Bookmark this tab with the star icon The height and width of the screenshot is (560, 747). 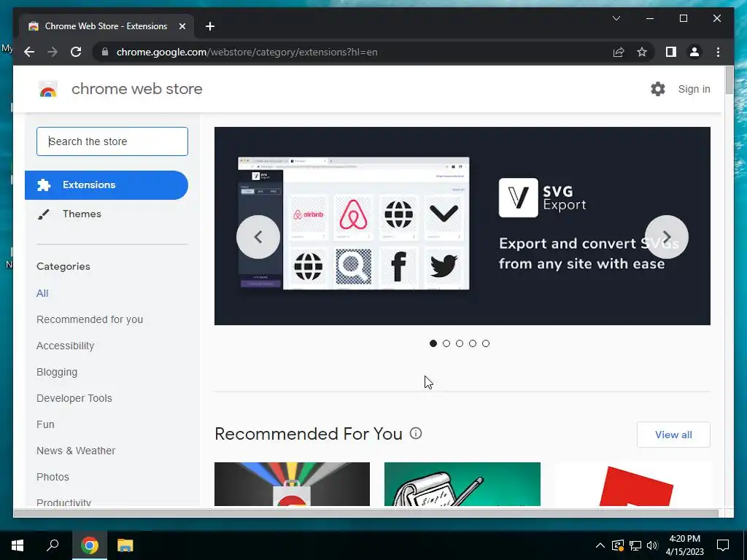[x=642, y=52]
